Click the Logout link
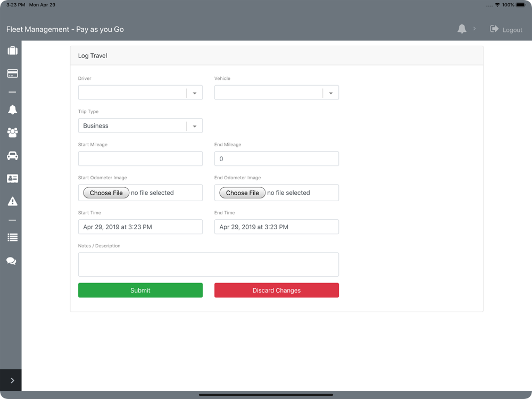532x399 pixels. 512,30
